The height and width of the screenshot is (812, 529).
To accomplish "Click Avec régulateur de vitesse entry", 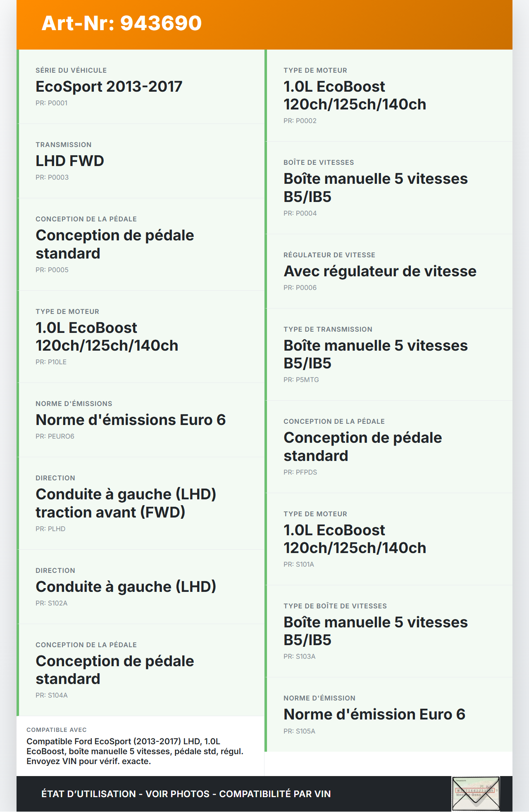I will click(389, 271).
